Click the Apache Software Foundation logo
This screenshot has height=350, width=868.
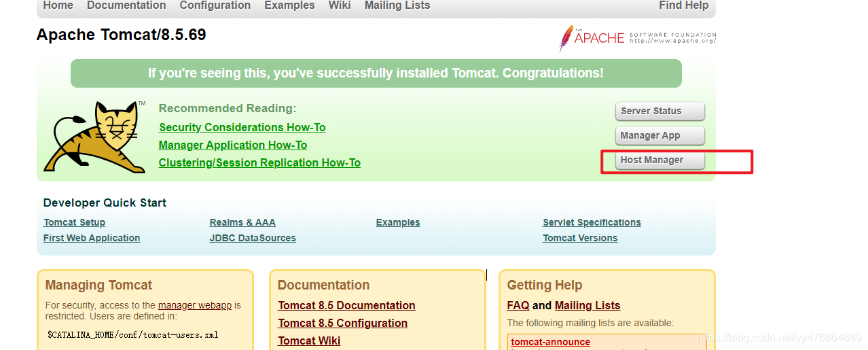pyautogui.click(x=638, y=38)
